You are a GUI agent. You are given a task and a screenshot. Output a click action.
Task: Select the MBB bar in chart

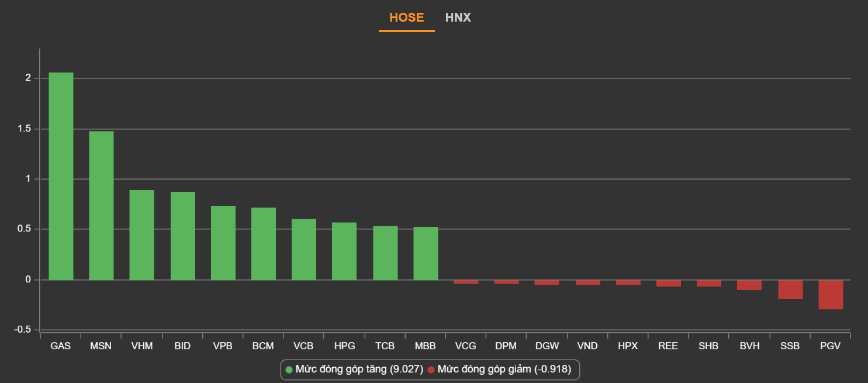coord(426,253)
